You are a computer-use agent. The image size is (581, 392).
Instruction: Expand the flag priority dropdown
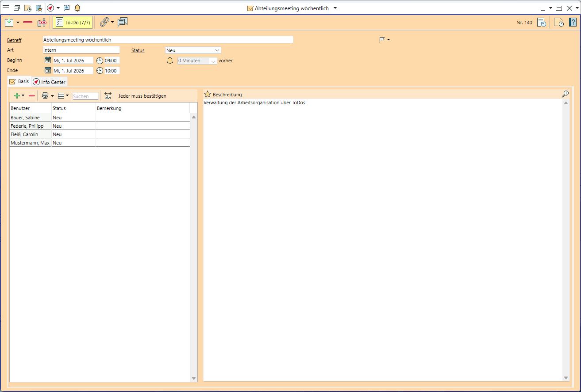(x=384, y=40)
